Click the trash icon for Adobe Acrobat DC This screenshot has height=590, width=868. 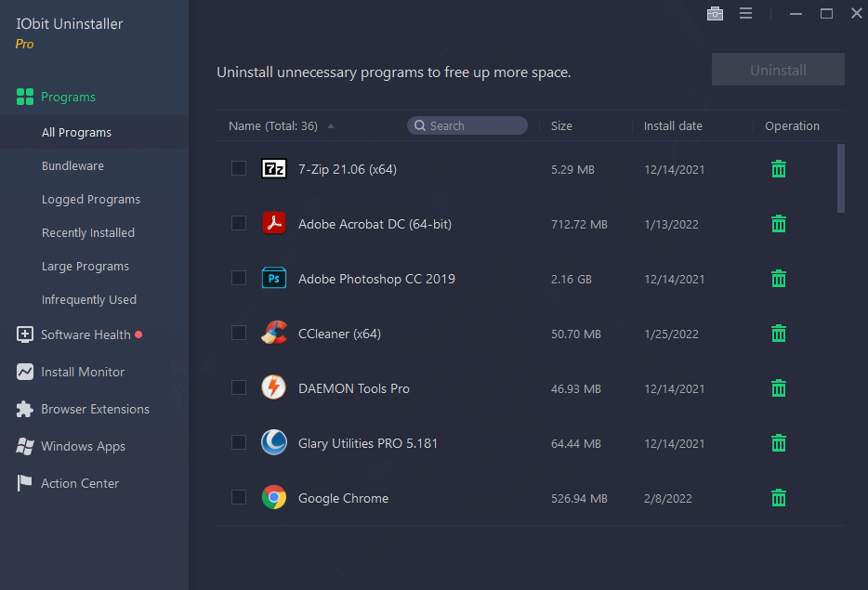tap(779, 224)
